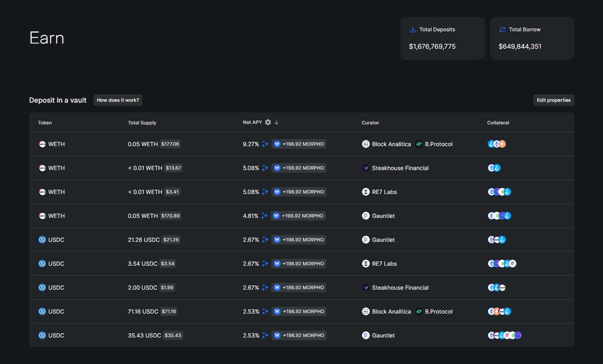Screen dimensions: 603x364
Task: Click the Total Borrow arrows icon
Action: coord(502,29)
